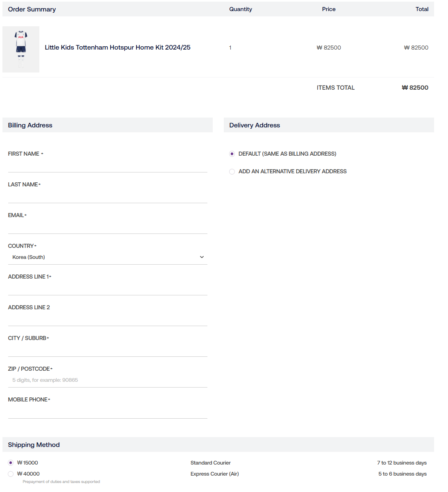Click the Shipping Method heading

click(x=34, y=445)
